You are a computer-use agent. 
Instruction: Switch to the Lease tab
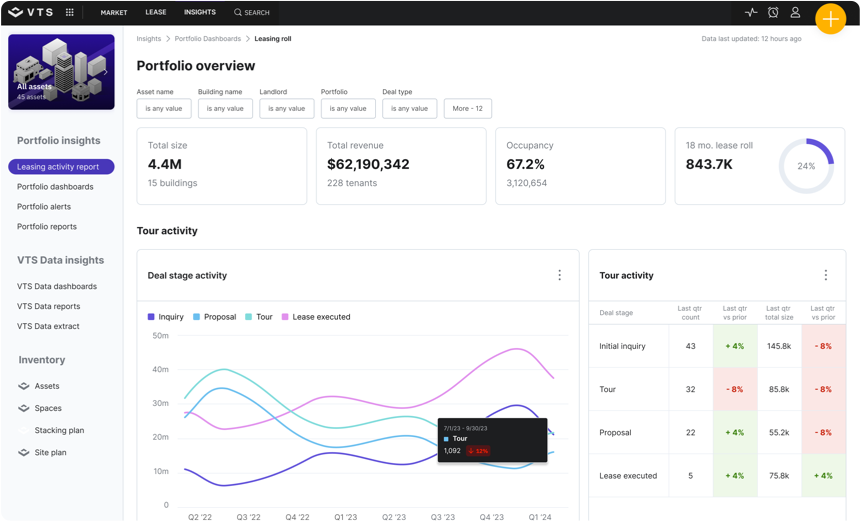tap(156, 13)
